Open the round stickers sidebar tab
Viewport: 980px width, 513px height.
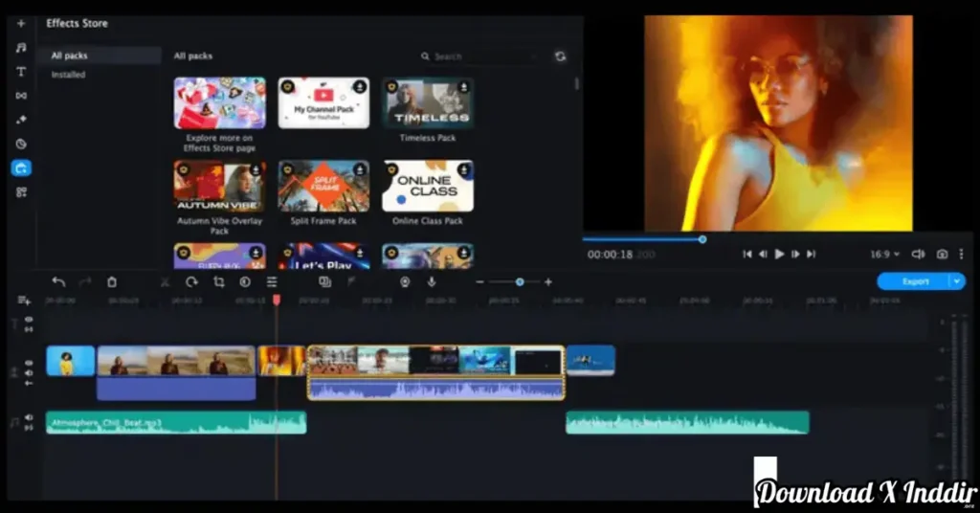[x=21, y=144]
